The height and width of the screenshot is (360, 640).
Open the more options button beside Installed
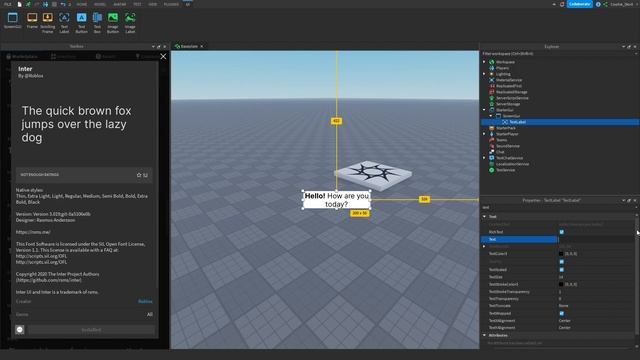20,330
